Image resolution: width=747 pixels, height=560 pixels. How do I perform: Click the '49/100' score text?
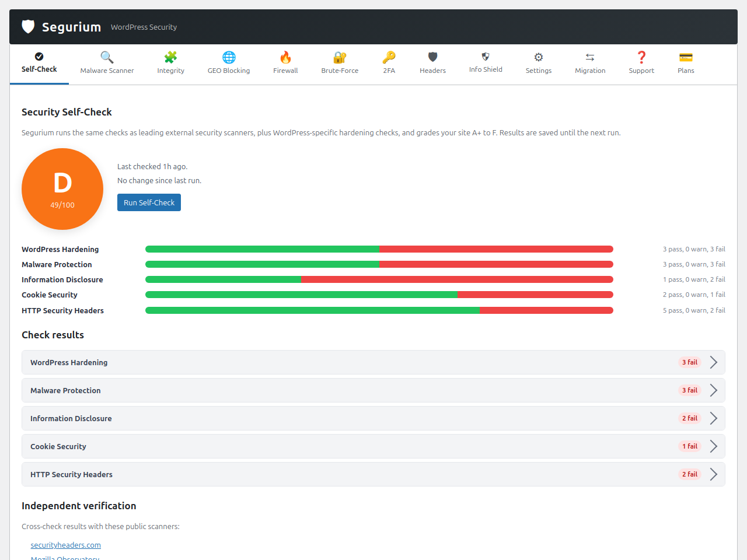point(62,205)
